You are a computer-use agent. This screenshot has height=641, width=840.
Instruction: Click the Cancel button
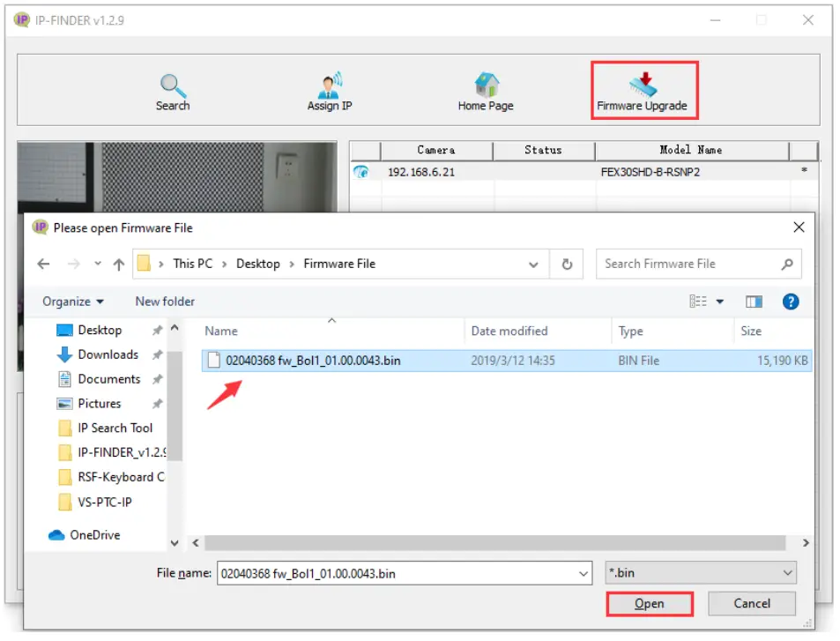tap(752, 604)
